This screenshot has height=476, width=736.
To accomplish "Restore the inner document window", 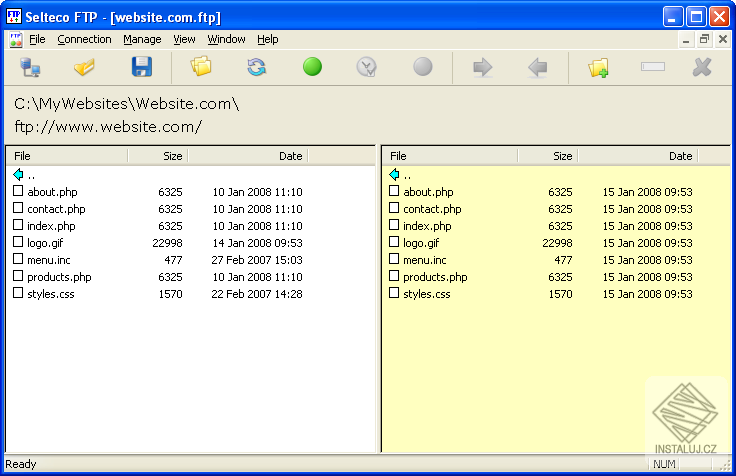I will point(704,39).
